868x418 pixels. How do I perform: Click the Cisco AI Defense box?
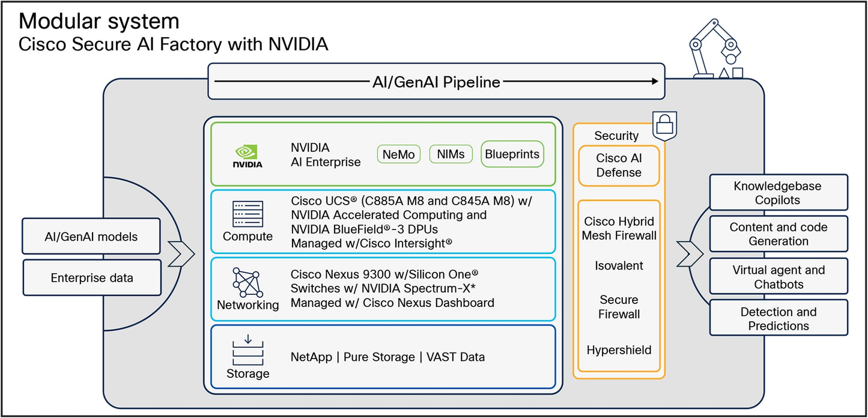pyautogui.click(x=619, y=165)
